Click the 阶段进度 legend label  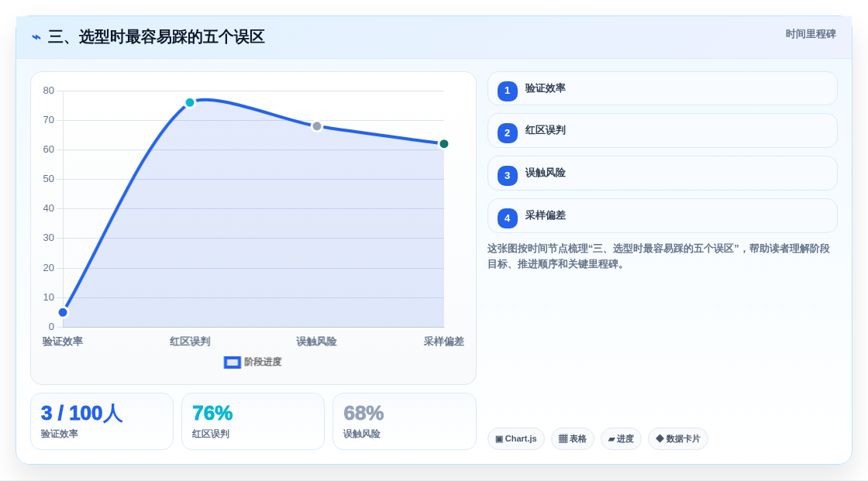coord(263,362)
